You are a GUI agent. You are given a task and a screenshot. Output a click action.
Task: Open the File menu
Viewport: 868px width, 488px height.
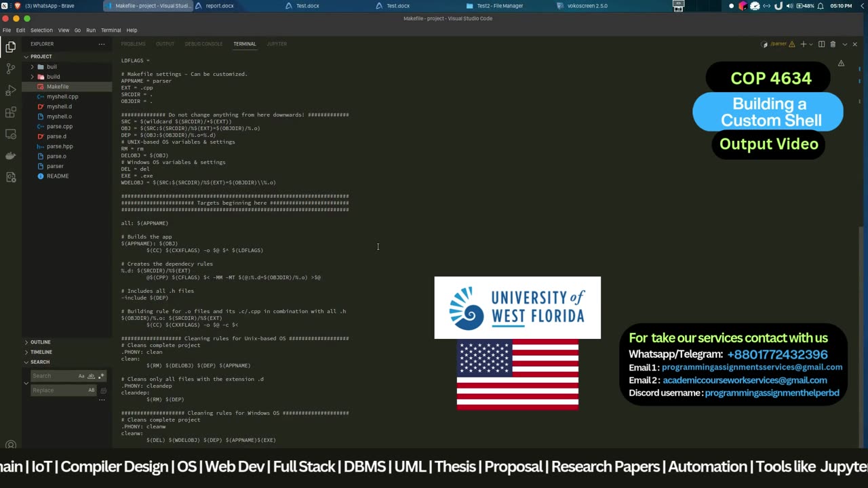6,30
